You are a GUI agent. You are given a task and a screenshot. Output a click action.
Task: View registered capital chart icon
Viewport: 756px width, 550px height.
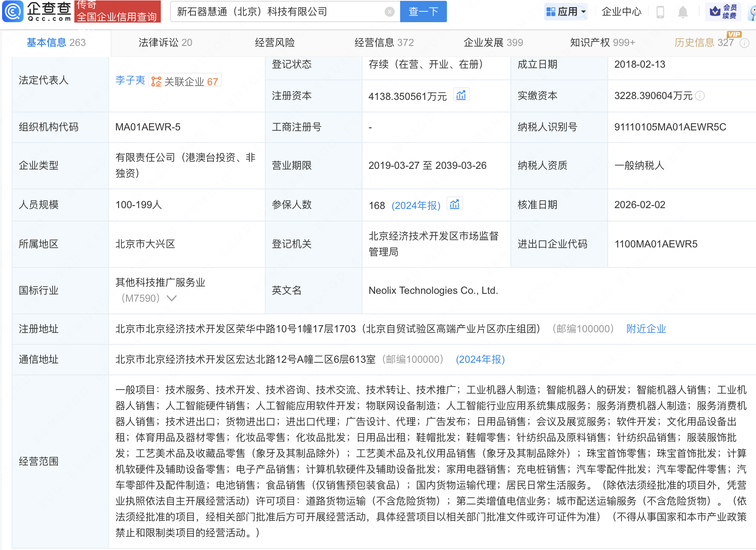pyautogui.click(x=461, y=95)
